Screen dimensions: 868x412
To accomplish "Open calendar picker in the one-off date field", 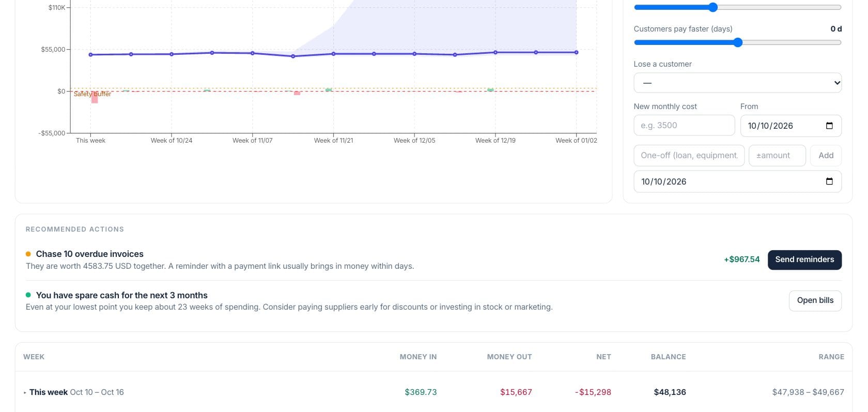I will click(829, 181).
